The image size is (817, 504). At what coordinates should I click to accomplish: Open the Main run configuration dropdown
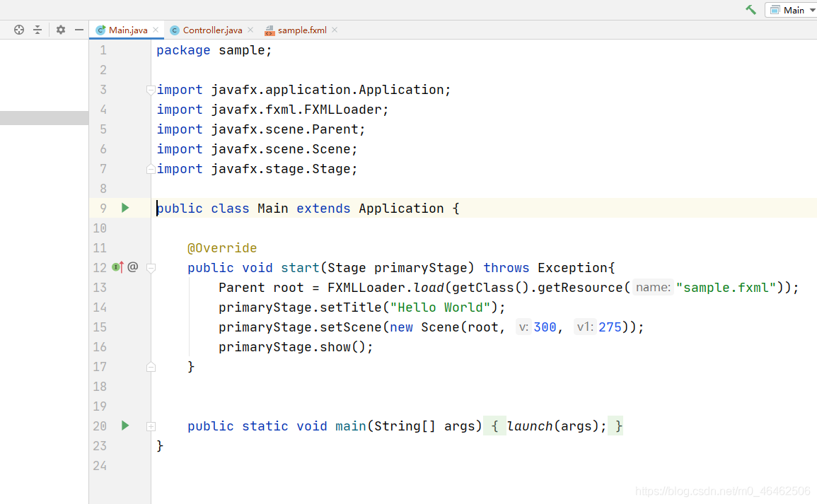[x=792, y=10]
